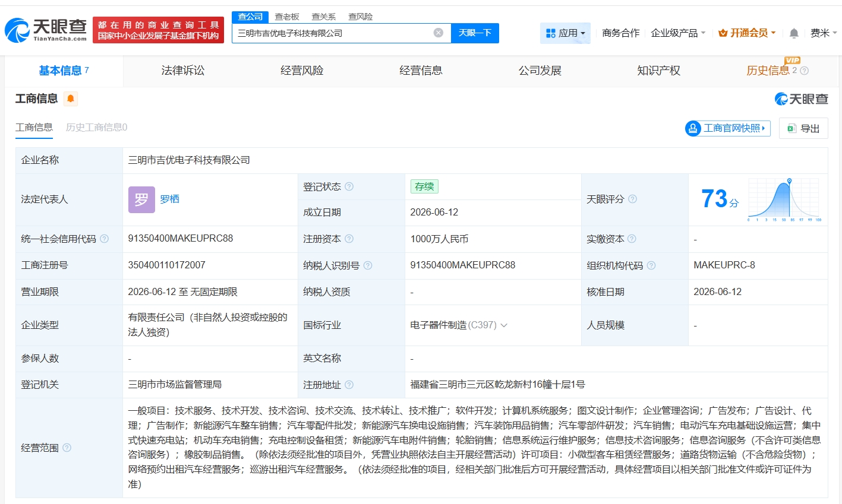This screenshot has width=842, height=504.
Task: Click the 存续 status tag
Action: (x=424, y=186)
